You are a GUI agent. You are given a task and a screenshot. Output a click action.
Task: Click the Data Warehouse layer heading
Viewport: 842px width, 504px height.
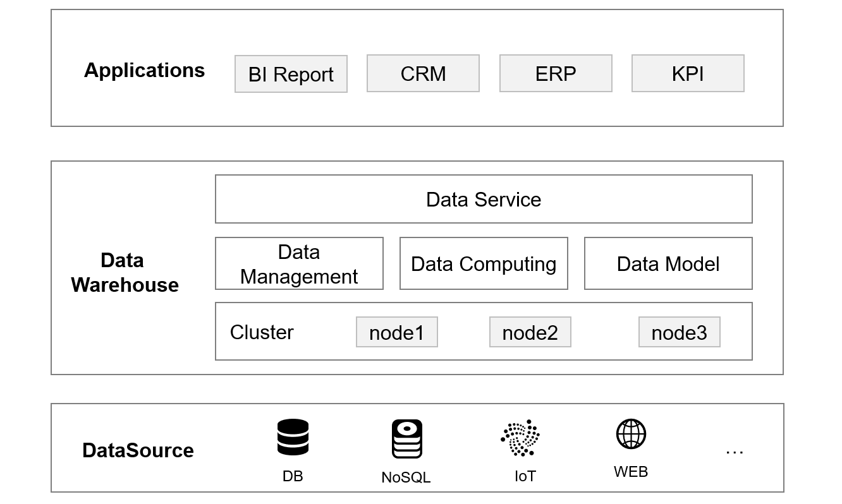(125, 272)
